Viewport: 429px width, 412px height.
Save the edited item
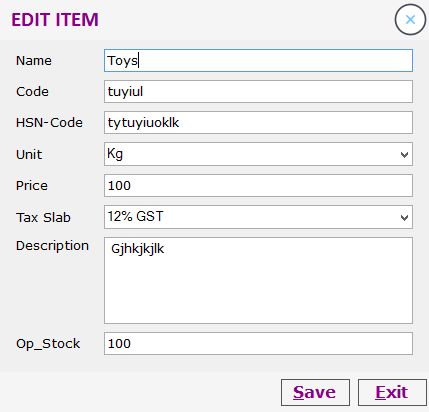click(x=315, y=392)
